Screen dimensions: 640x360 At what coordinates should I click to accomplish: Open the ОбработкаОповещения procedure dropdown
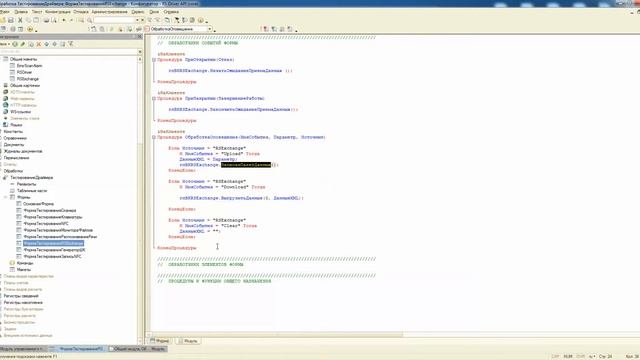pos(210,29)
